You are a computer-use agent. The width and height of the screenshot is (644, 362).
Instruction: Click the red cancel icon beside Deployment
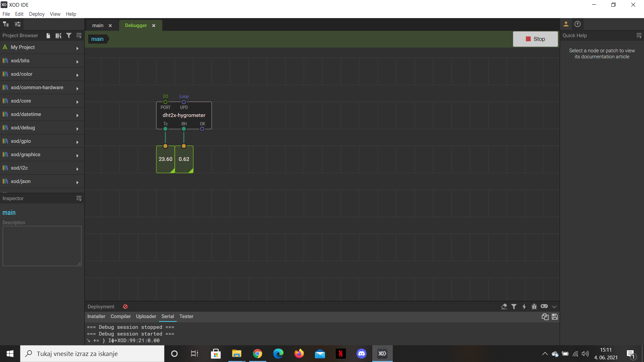125,307
